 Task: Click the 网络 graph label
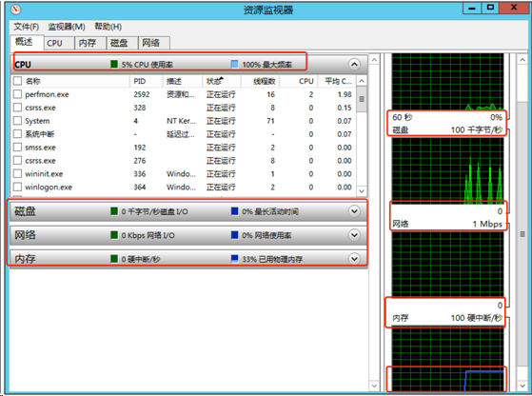click(x=401, y=224)
